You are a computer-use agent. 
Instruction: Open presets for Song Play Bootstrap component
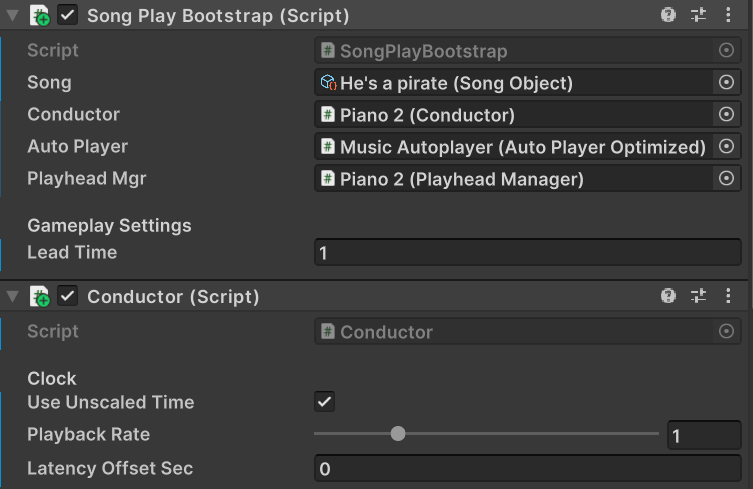[699, 15]
